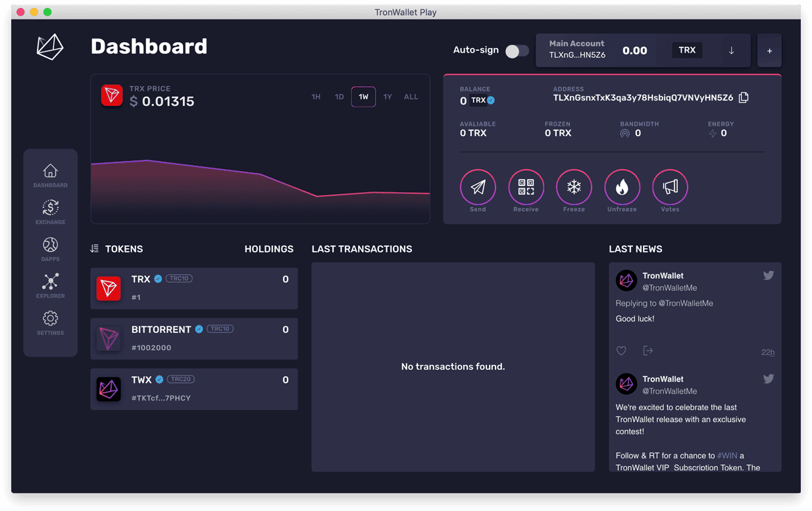
Task: Add a new account with plus button
Action: click(x=769, y=51)
